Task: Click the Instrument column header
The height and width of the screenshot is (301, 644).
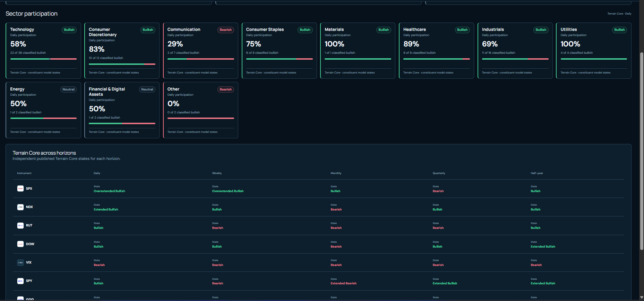Action: pyautogui.click(x=24, y=173)
